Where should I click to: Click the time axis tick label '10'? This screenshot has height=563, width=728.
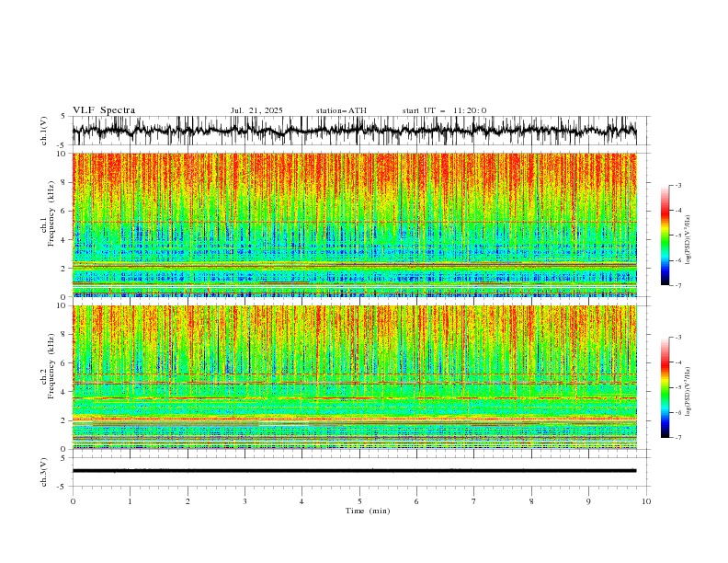[646, 501]
